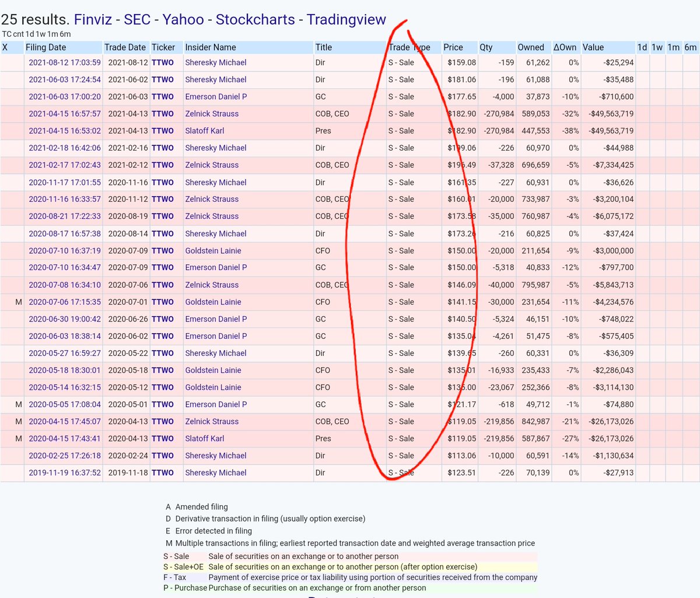The height and width of the screenshot is (598, 700).
Task: Sort by Ticker column header
Action: [163, 47]
